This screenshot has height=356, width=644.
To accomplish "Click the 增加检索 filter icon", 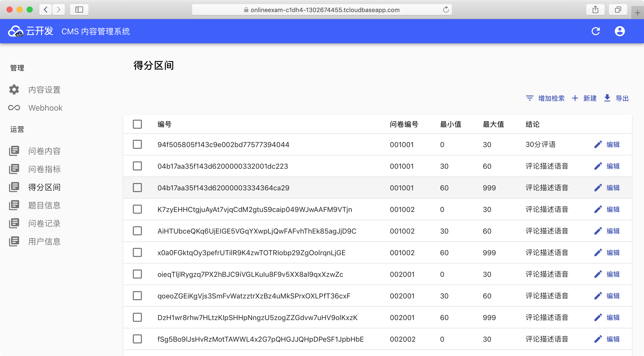I will tap(530, 98).
